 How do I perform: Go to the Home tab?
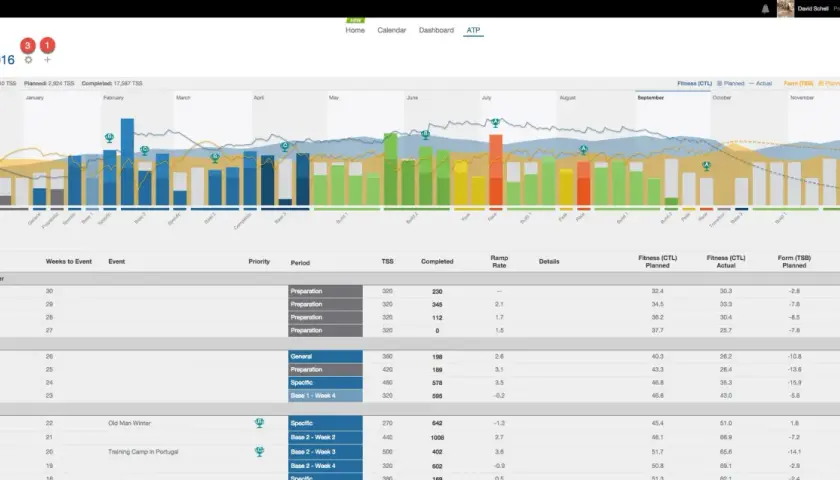pyautogui.click(x=355, y=31)
